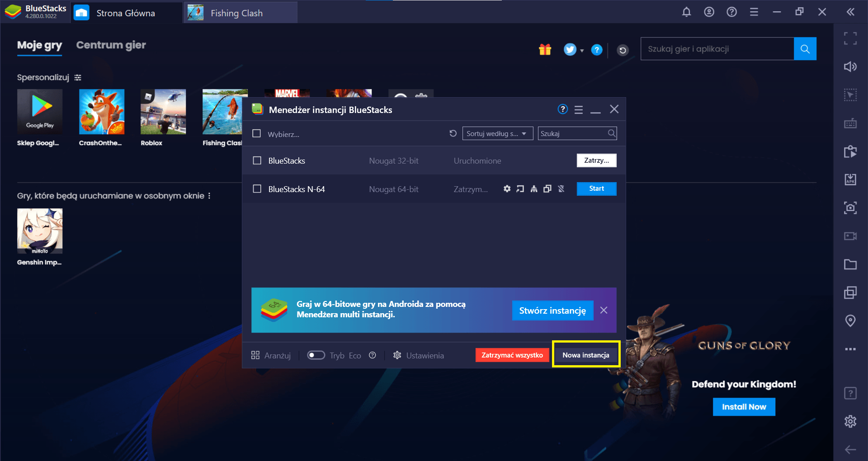Viewport: 868px width, 461px height.
Task: Open the sidebar help question box icon
Action: (850, 393)
